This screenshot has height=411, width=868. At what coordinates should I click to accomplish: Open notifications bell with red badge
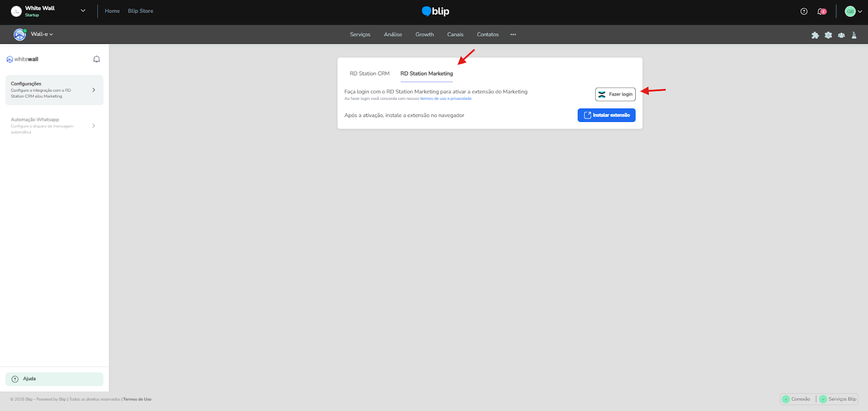click(x=821, y=11)
